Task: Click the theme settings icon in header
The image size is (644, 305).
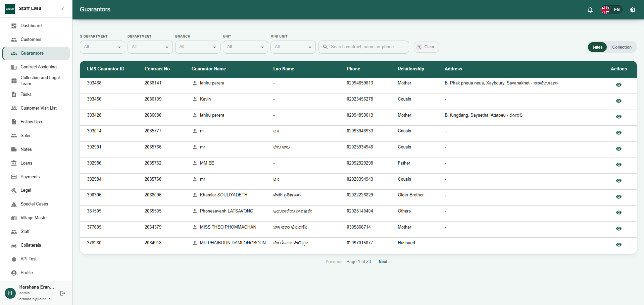Action: [x=633, y=10]
